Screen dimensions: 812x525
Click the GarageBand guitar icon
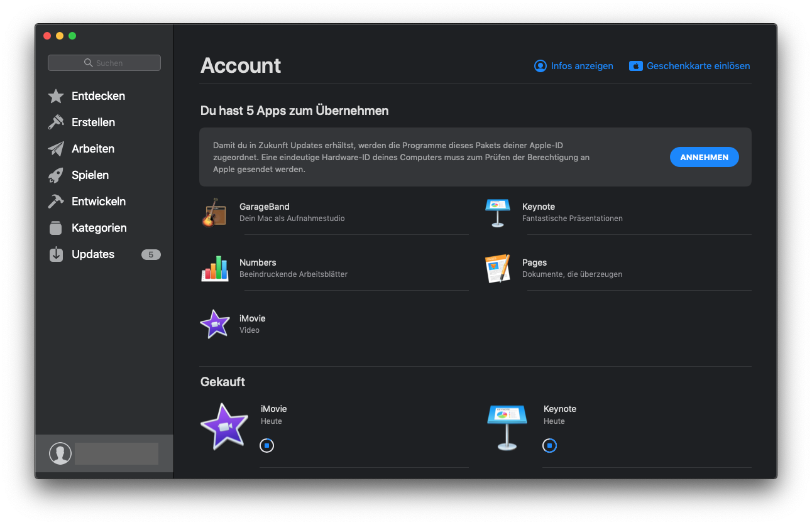coord(214,213)
